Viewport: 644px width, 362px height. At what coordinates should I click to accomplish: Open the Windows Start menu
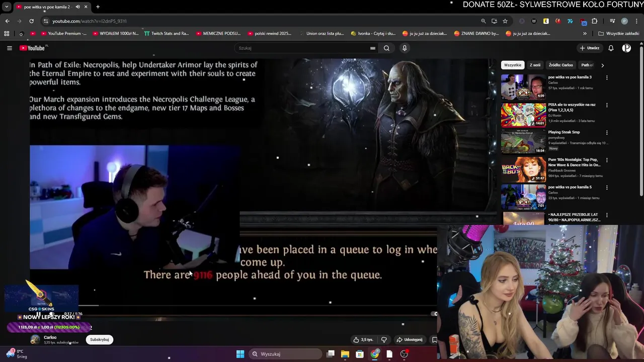coord(240,354)
